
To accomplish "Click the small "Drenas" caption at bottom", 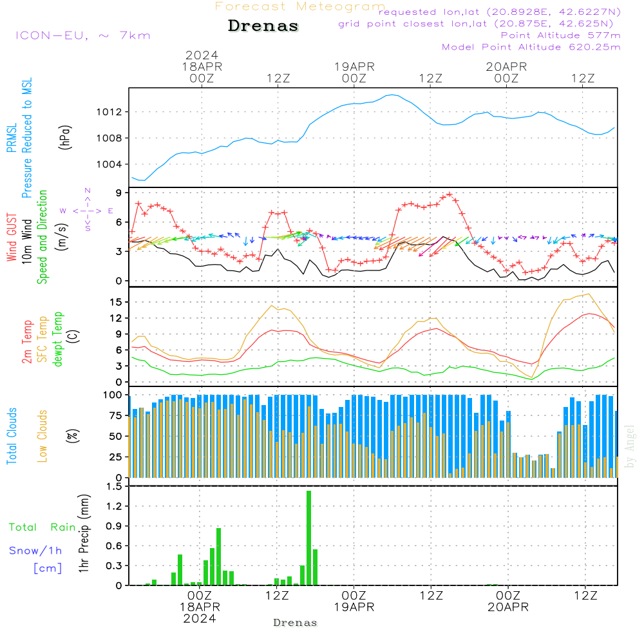I will pyautogui.click(x=296, y=623).
